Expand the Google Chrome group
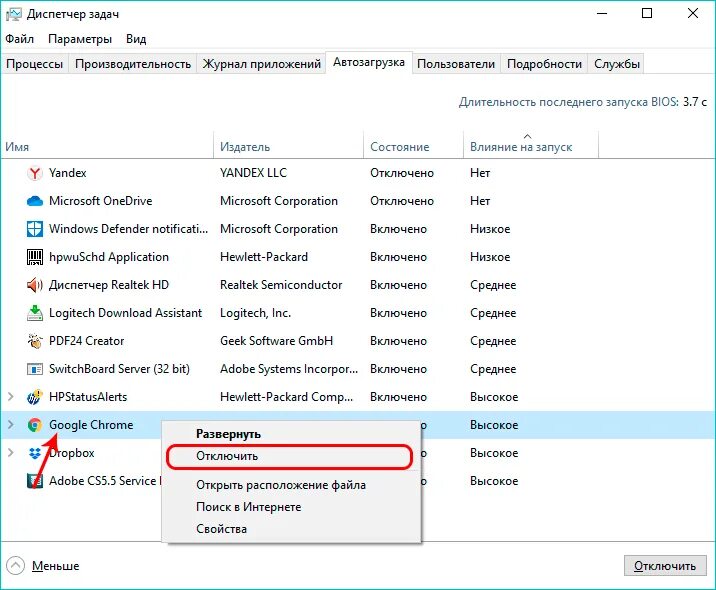 (11, 425)
